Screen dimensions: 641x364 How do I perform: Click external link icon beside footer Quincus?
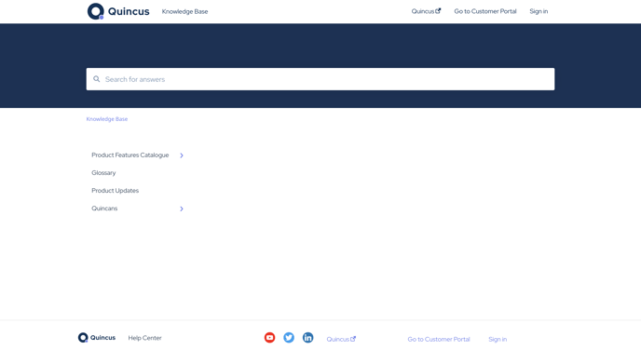click(x=353, y=339)
